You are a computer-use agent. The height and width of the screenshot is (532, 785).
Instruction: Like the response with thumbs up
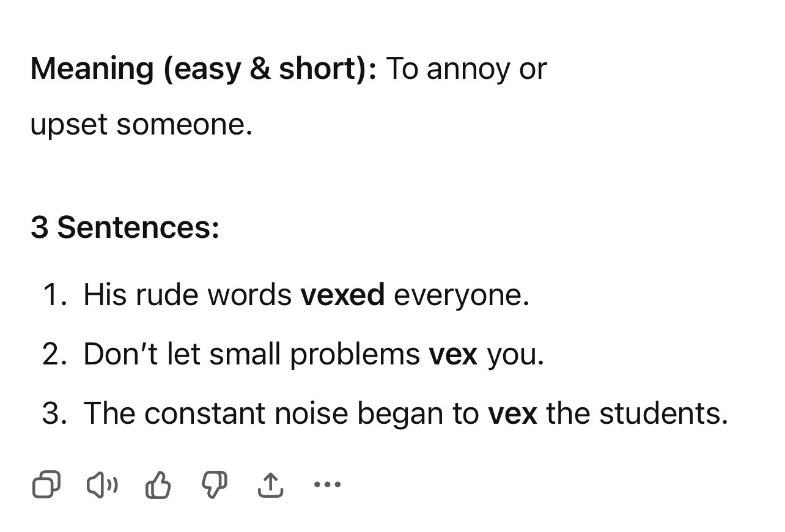158,485
